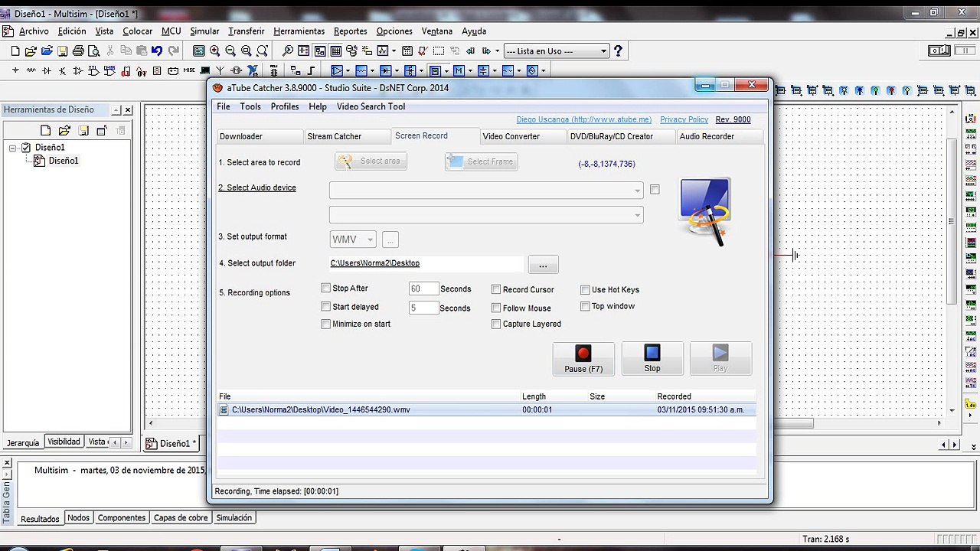Click the video file icon in recordings list
Screen dimensions: 980x551
point(224,409)
